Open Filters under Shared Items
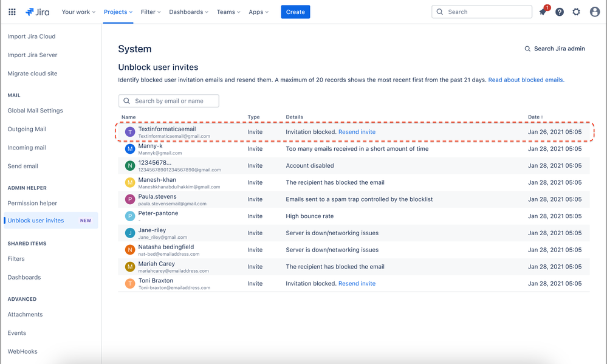Viewport: 607px width, 364px height. pos(16,259)
